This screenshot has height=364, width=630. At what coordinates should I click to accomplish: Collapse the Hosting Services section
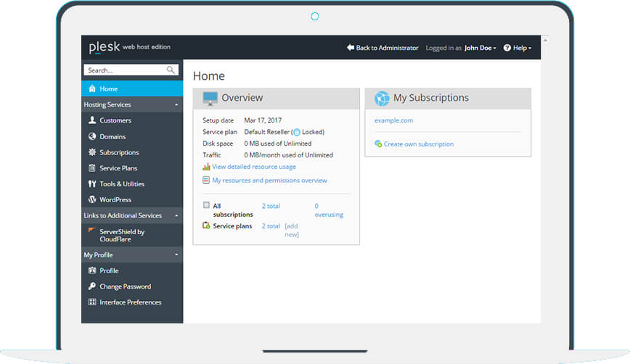177,105
